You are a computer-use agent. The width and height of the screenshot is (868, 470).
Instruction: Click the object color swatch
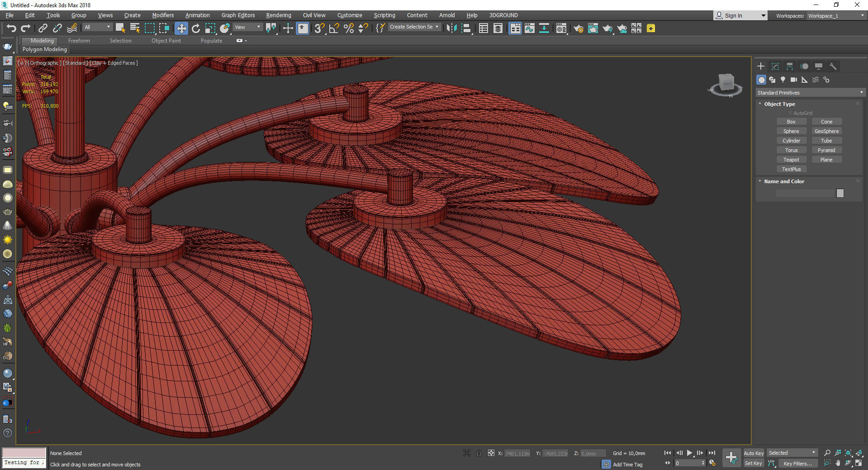(x=840, y=194)
